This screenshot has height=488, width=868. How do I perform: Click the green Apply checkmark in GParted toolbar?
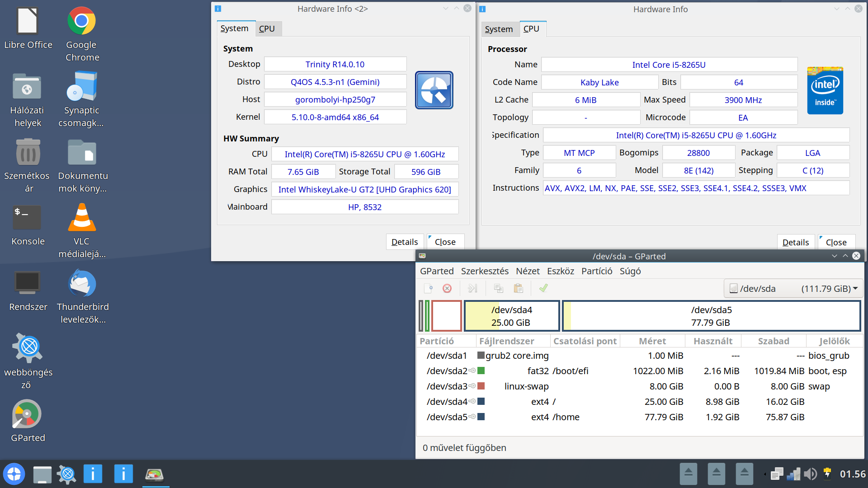click(x=543, y=288)
